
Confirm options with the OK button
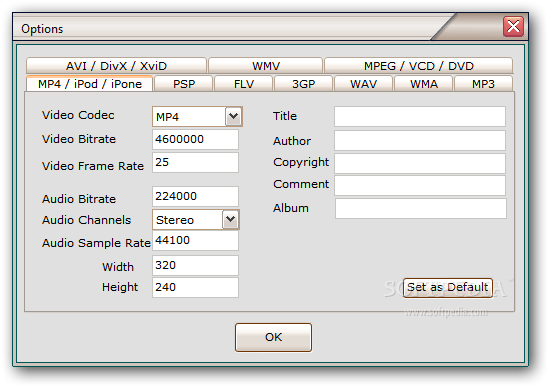273,337
